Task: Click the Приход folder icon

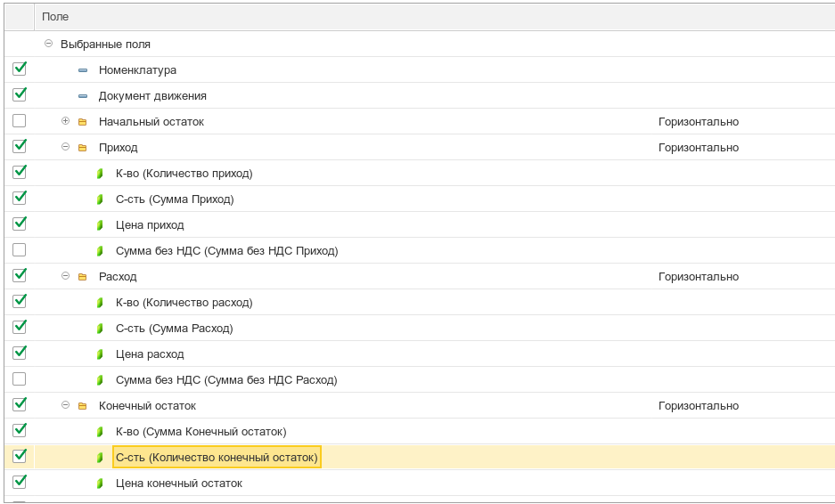Action: tap(83, 148)
